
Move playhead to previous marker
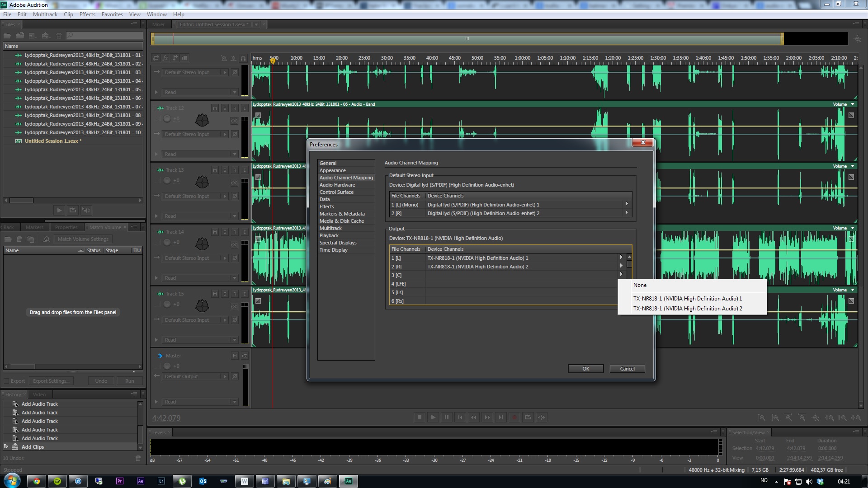coord(460,417)
